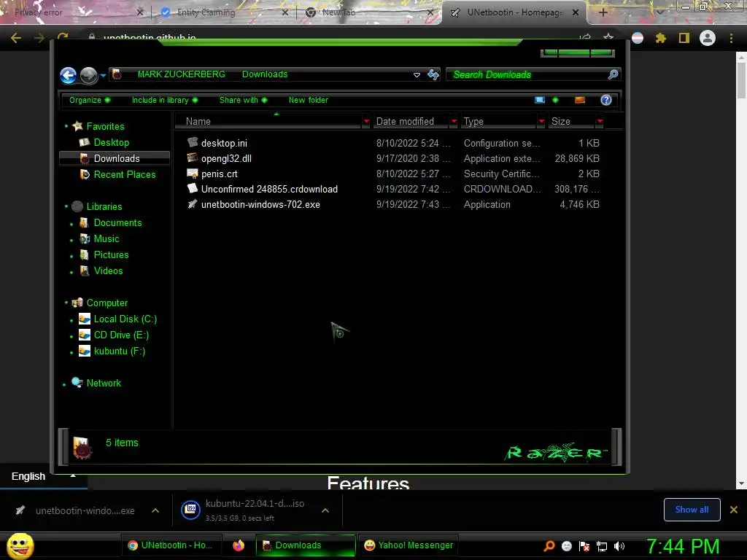Open Firefox from the taskbar
The height and width of the screenshot is (560, 747).
click(x=239, y=545)
